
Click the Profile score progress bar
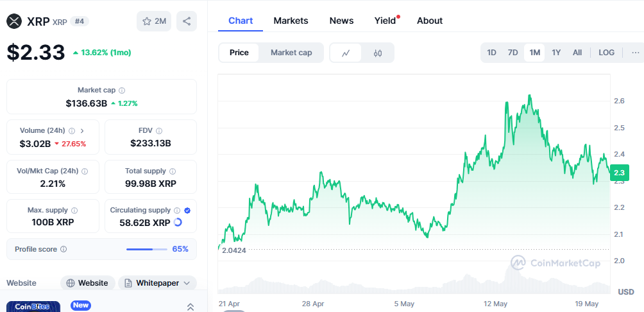click(x=147, y=249)
